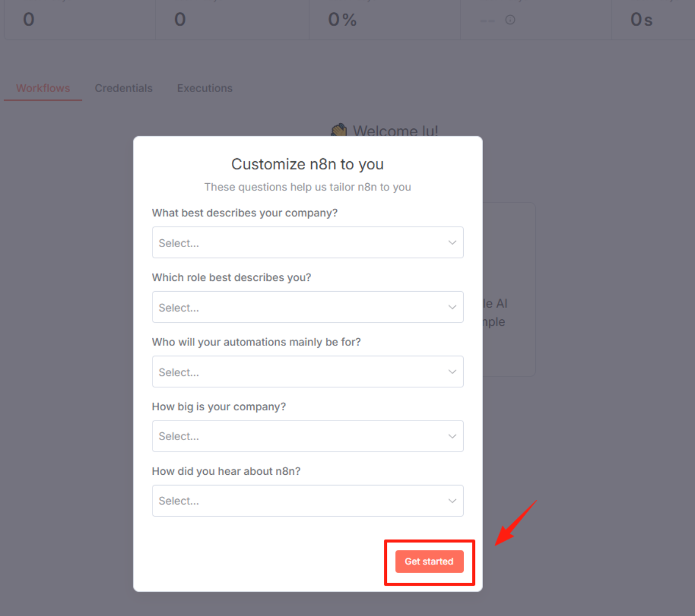The height and width of the screenshot is (616, 695).
Task: Click the Get started button
Action: [x=429, y=561]
